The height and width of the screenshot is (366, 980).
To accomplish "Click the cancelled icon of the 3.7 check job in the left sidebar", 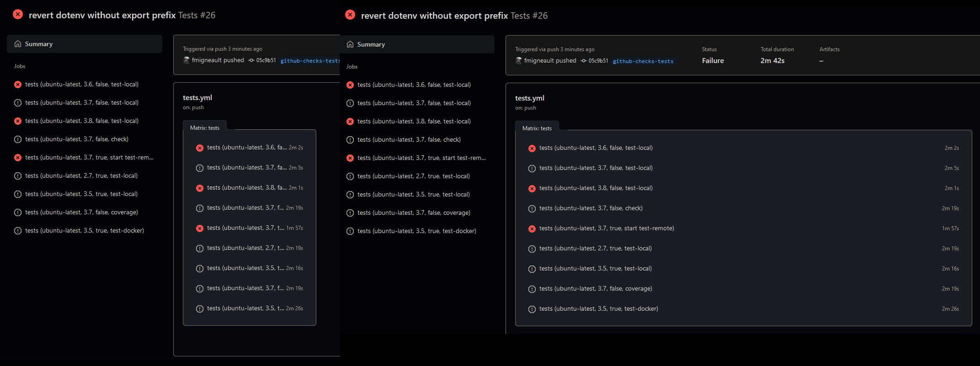I will (x=18, y=139).
